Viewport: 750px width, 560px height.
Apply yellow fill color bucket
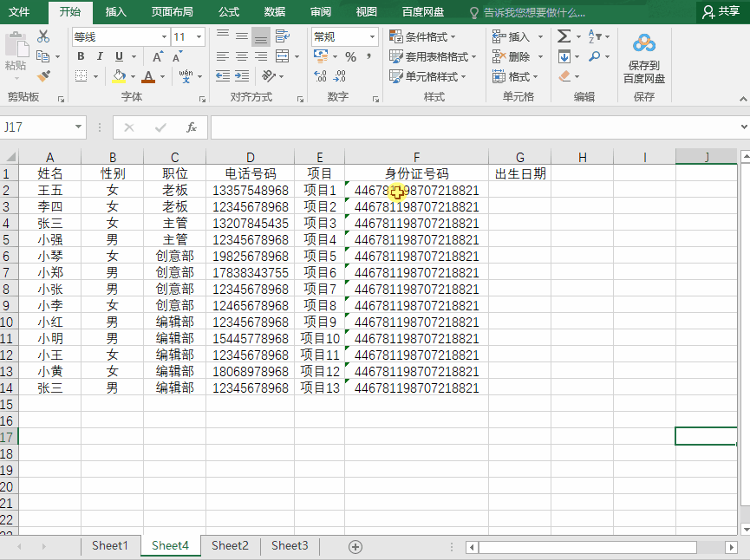click(119, 76)
